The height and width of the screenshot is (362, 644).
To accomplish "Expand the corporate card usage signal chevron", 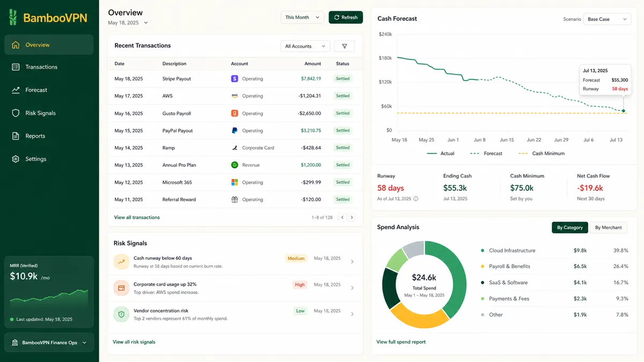I will click(352, 288).
